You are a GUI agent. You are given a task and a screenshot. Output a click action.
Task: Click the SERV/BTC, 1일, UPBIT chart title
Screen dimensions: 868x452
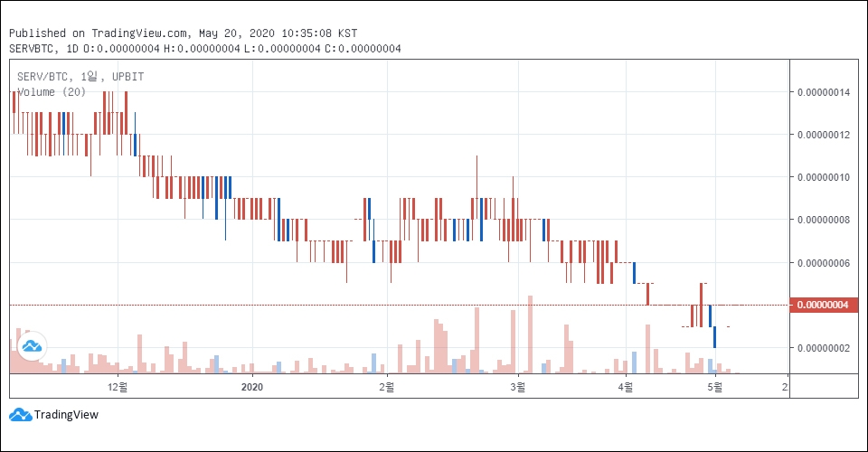click(80, 76)
